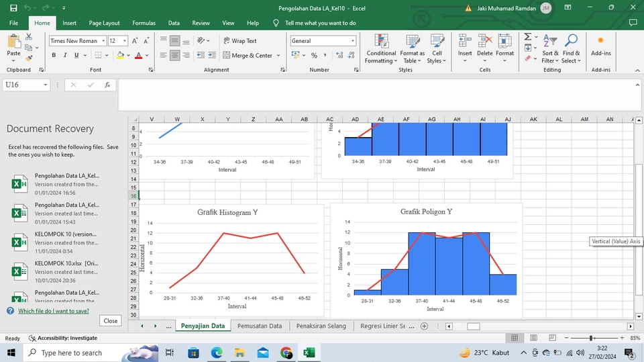The width and height of the screenshot is (644, 362).
Task: Click the Paste clipboard icon
Action: tap(13, 42)
